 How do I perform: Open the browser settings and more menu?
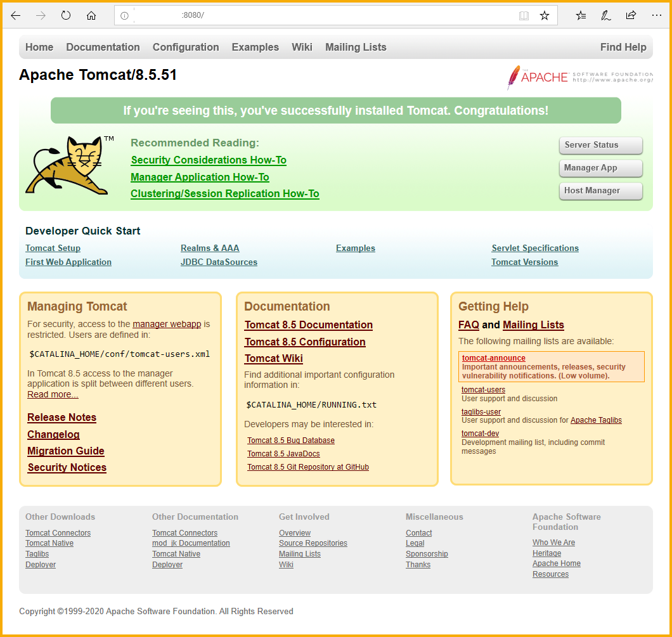[x=656, y=15]
